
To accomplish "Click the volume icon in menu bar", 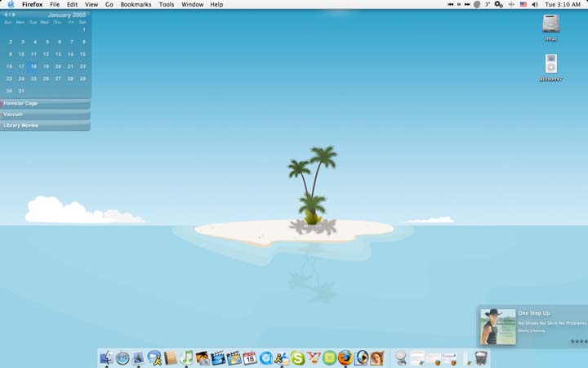I will (535, 5).
